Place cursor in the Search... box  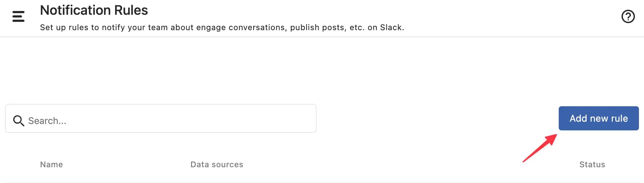pos(168,121)
